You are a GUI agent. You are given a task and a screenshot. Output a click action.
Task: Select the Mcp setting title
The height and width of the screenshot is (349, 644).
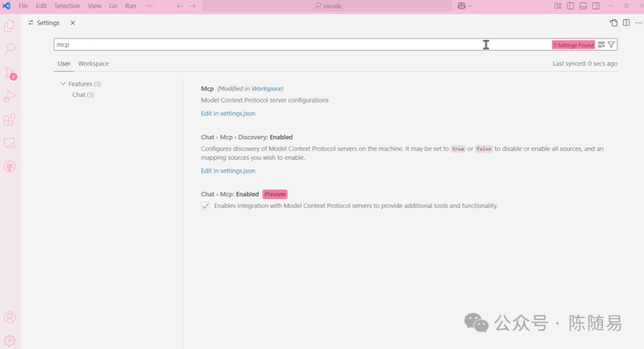(208, 89)
